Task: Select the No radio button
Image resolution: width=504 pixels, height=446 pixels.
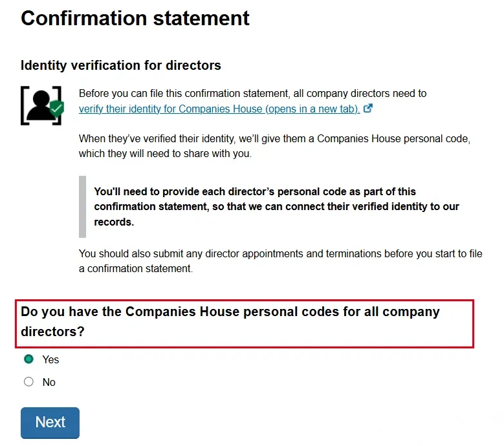Action: coord(28,382)
